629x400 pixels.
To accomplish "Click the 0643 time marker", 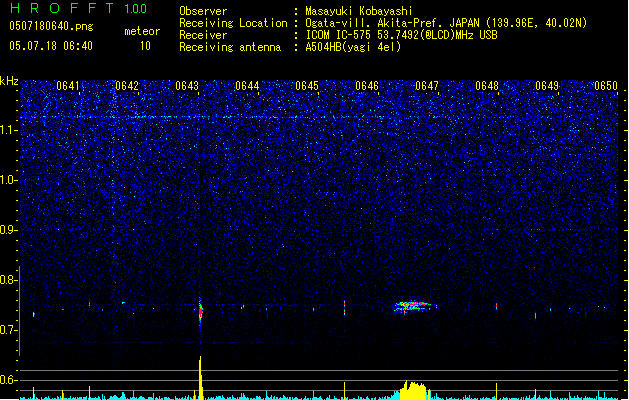I will pyautogui.click(x=187, y=86).
